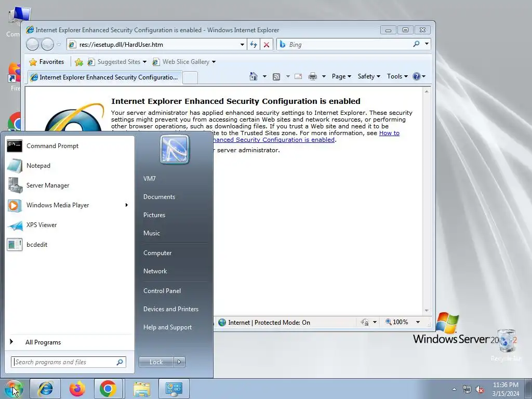This screenshot has height=399, width=532.
Task: Select the Enhanced Security Configuration tab
Action: tap(105, 77)
